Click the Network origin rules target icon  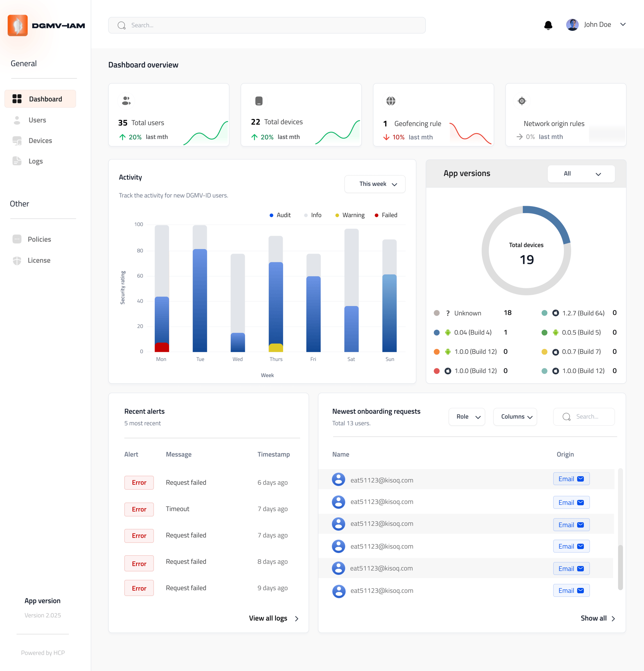[x=522, y=101]
